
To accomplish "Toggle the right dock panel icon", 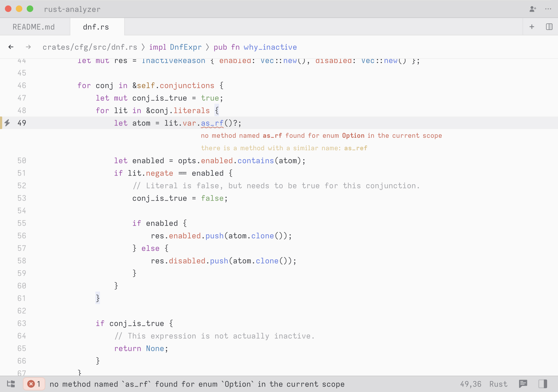I will (543, 384).
